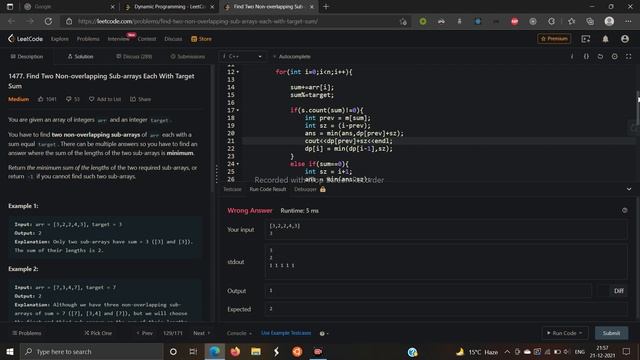
Task: Open the Windows Start menu
Action: click(x=10, y=351)
